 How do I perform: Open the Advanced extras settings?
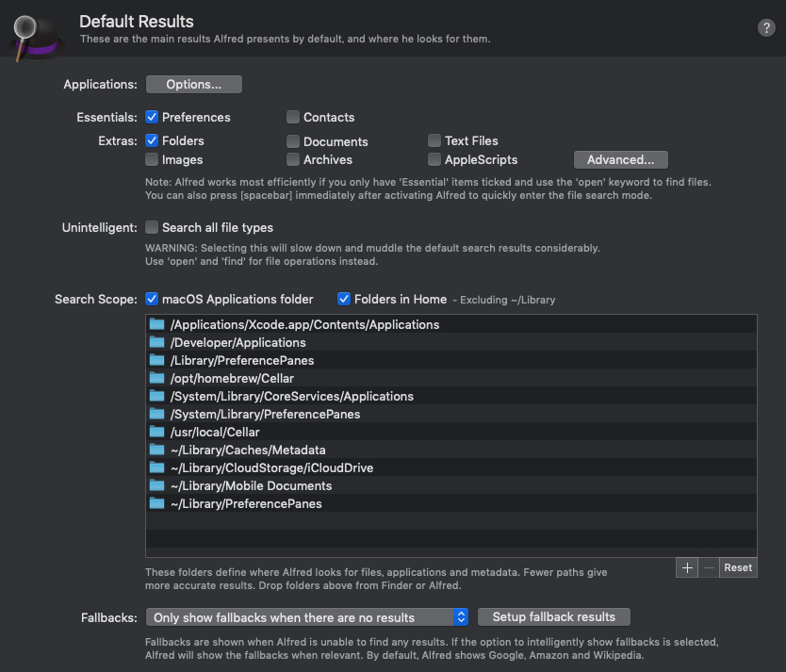pos(620,159)
